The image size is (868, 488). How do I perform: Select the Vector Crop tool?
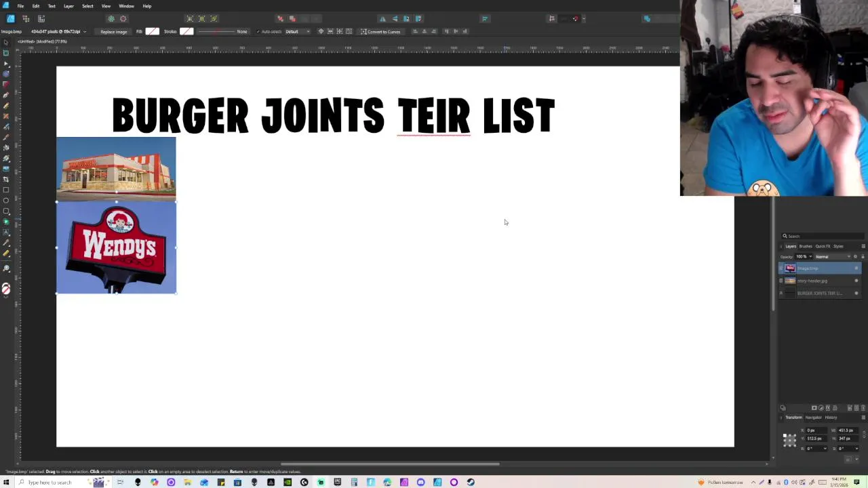point(6,179)
